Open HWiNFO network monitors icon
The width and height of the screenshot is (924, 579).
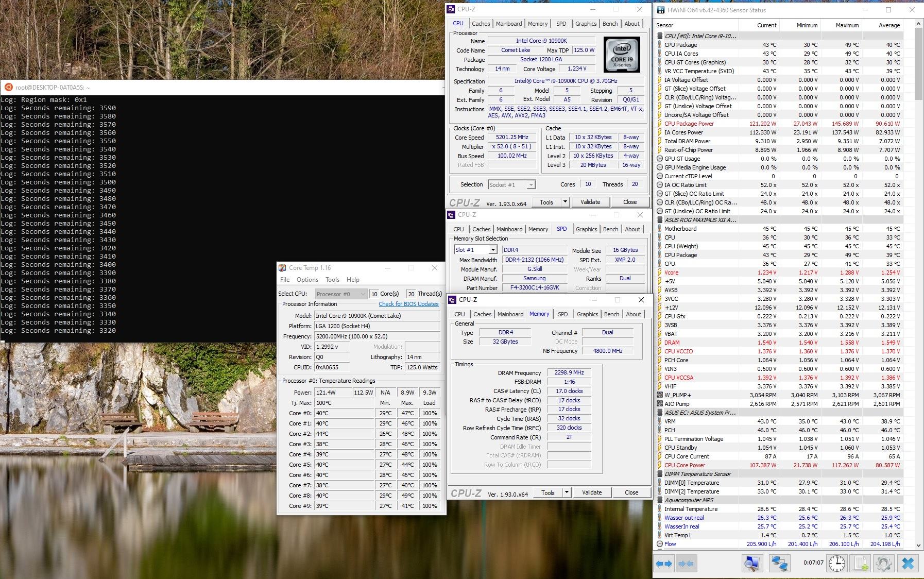tap(779, 564)
